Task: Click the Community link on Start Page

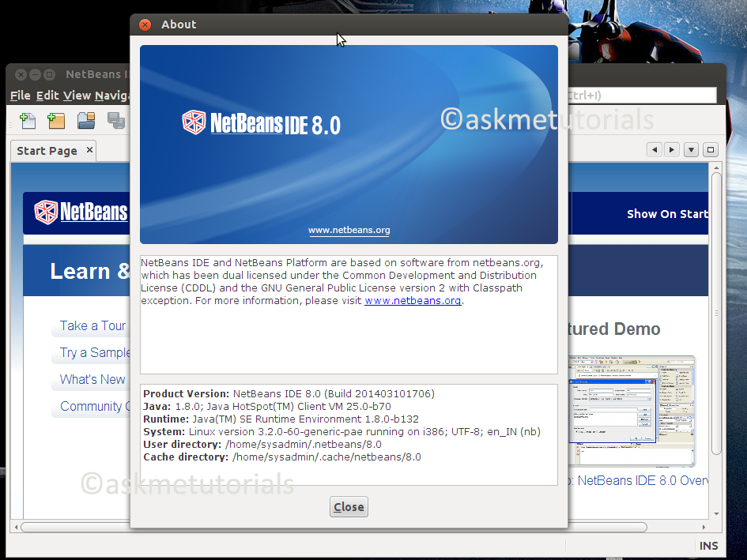Action: [95, 406]
